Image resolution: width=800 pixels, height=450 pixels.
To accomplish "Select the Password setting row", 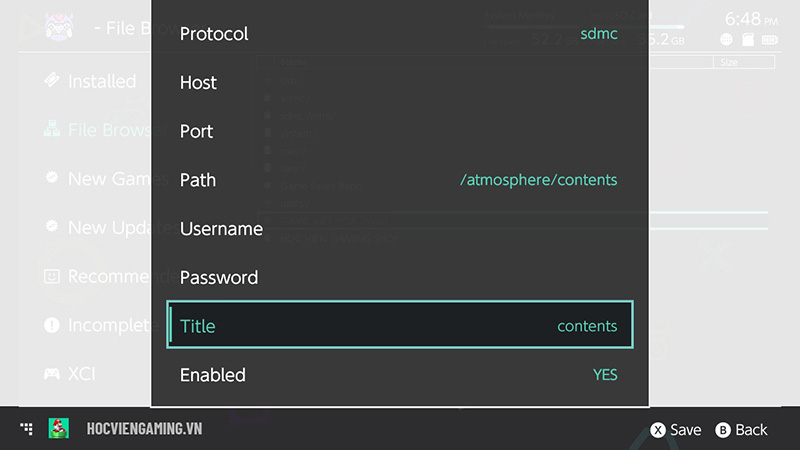I will pos(399,278).
